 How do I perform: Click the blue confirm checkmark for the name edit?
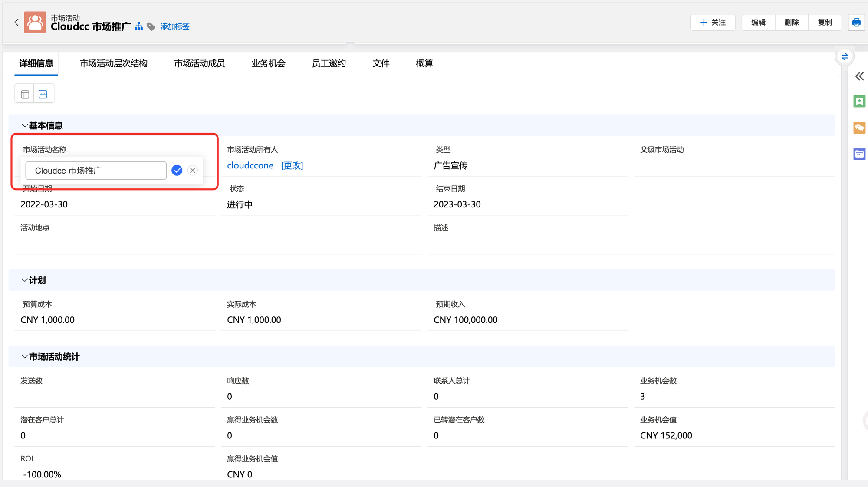pos(177,170)
